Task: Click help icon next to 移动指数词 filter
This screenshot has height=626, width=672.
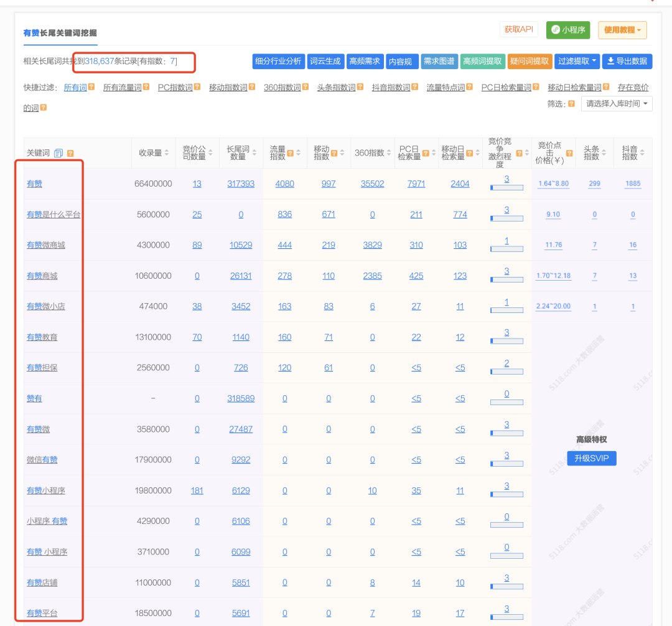Action: pos(252,87)
